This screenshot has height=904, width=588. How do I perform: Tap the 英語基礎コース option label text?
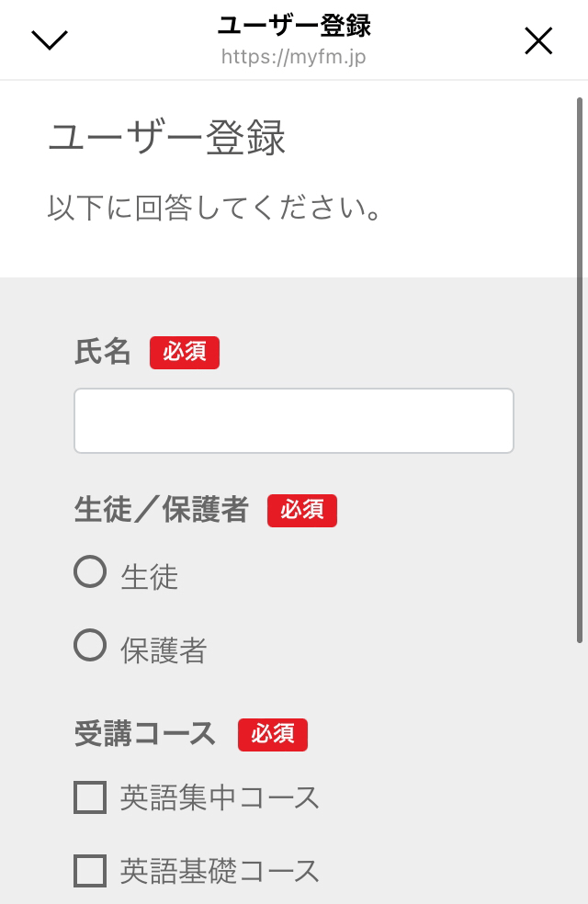(220, 871)
